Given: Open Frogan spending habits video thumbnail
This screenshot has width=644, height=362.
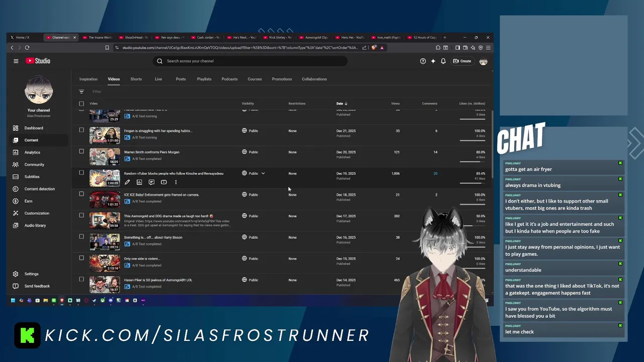Looking at the screenshot, I should click(x=105, y=135).
